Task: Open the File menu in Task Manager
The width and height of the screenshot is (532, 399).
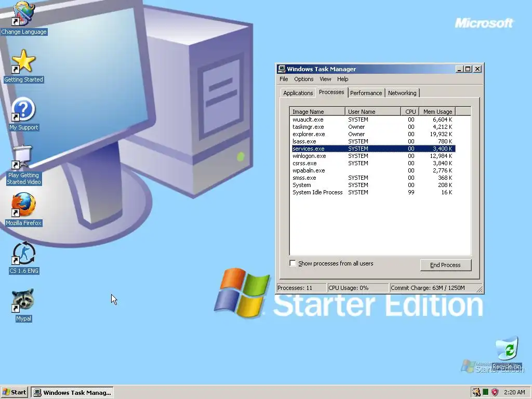Action: point(284,79)
